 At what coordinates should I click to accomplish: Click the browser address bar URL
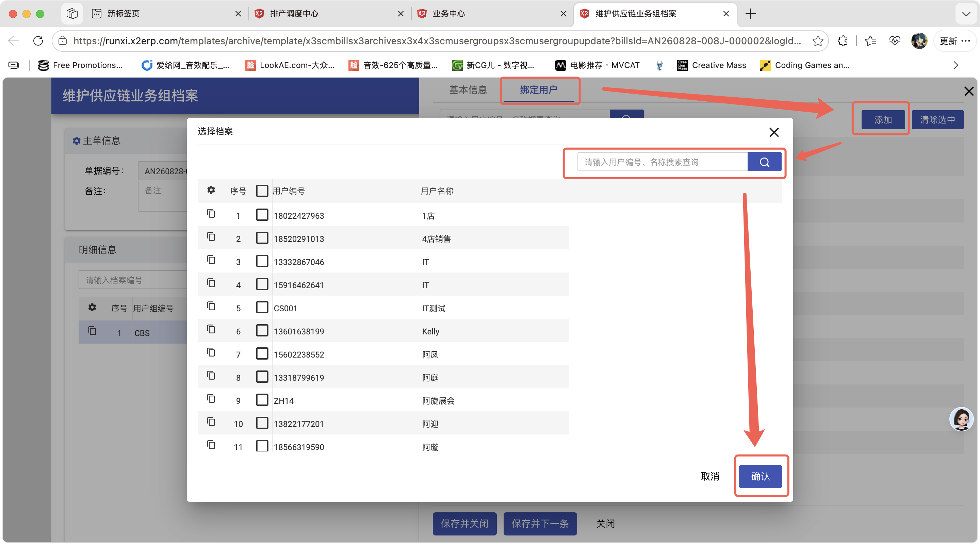(x=437, y=41)
